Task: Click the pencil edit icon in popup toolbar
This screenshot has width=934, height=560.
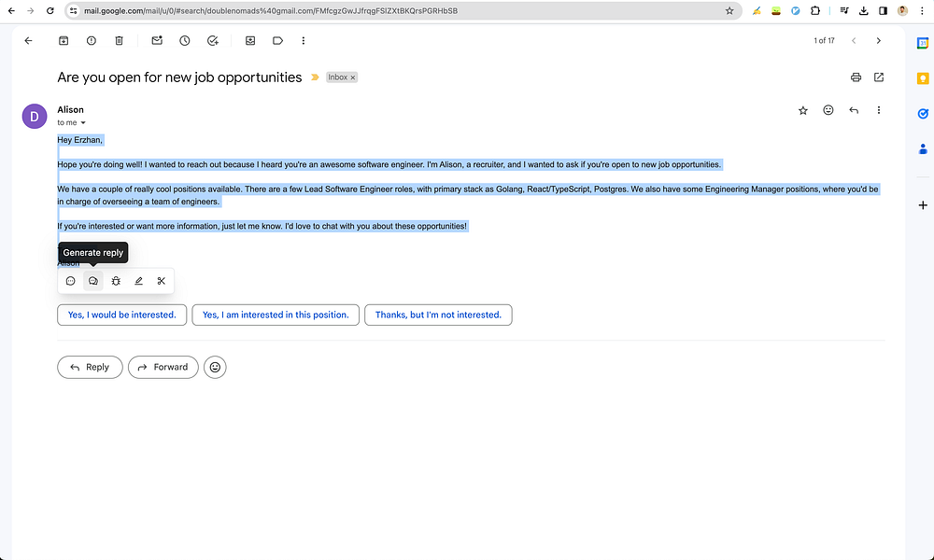Action: click(x=139, y=281)
